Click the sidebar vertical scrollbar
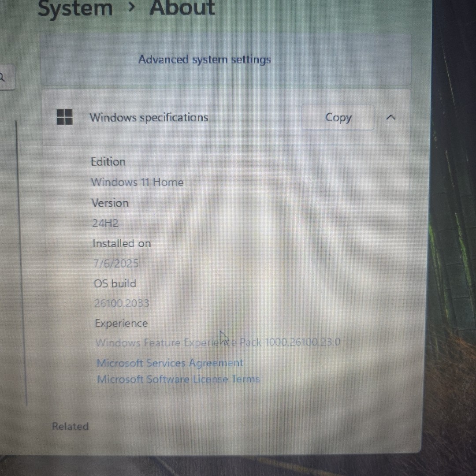Image resolution: width=476 pixels, height=476 pixels. click(x=21, y=263)
